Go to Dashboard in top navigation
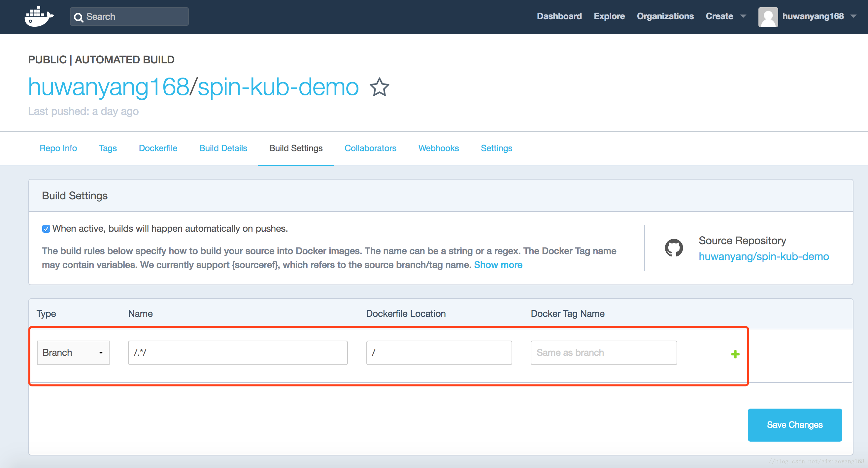 559,16
